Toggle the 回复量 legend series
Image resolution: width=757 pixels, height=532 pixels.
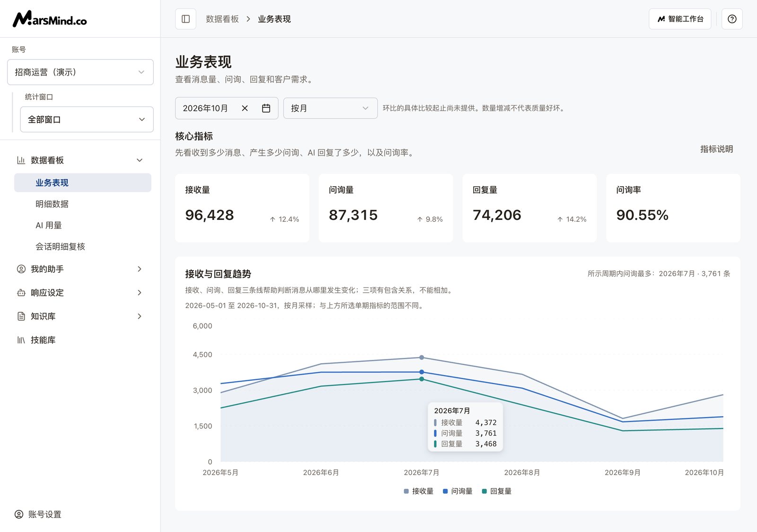coord(496,491)
